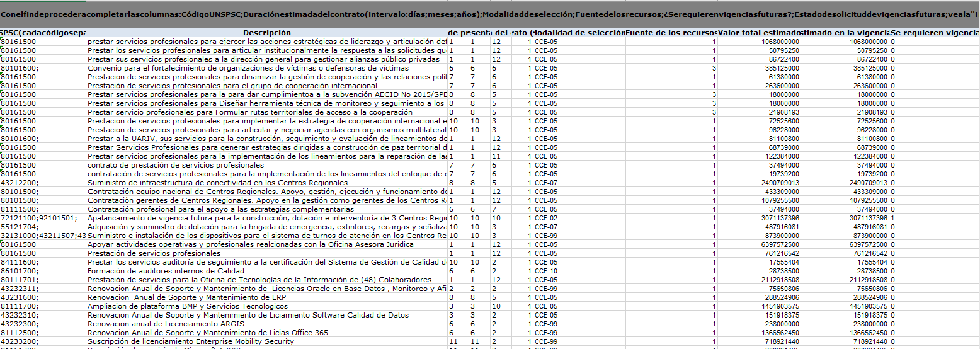
Task: Select UNSPSC code cell 43231600;
Action: pos(43,297)
